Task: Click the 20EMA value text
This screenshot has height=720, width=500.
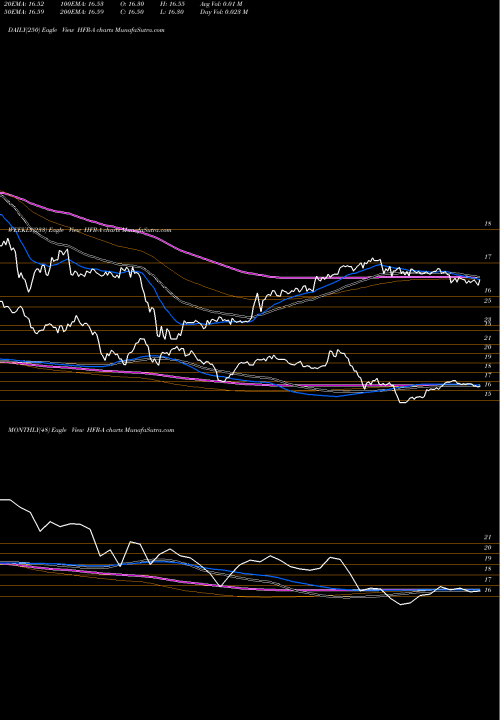Action: point(22,4)
